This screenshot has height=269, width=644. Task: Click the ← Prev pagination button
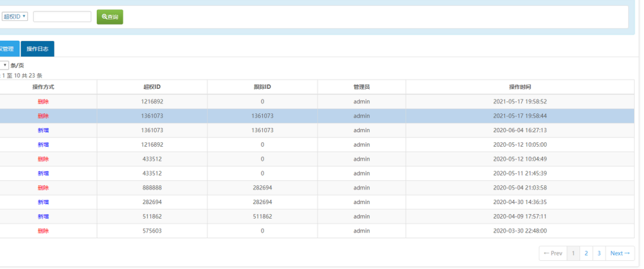point(553,253)
